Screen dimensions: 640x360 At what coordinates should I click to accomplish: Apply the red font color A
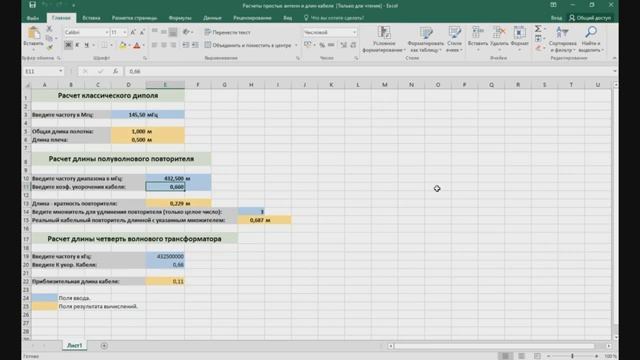tap(137, 45)
